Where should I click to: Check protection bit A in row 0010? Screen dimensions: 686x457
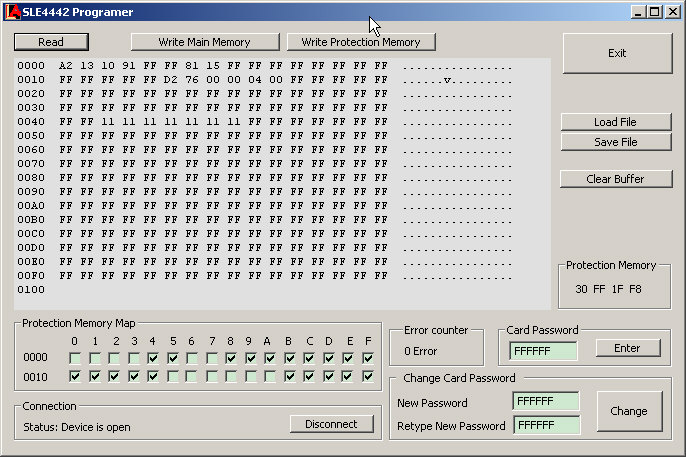coord(270,376)
